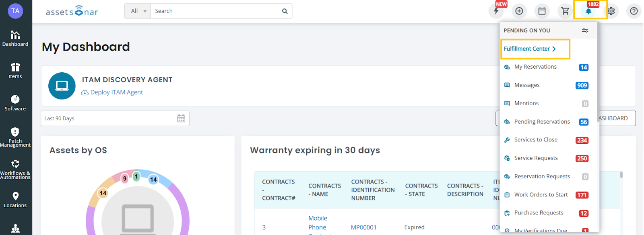
Task: Open the Mobile Phone contract link
Action: tap(318, 223)
